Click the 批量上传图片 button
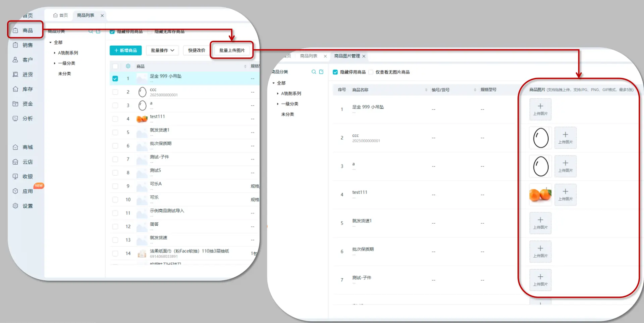This screenshot has width=644, height=323. (x=232, y=50)
